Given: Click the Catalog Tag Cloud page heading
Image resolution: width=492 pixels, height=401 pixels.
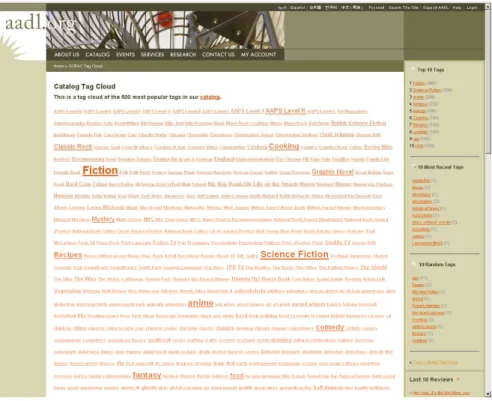Looking at the screenshot, I should (85, 86).
